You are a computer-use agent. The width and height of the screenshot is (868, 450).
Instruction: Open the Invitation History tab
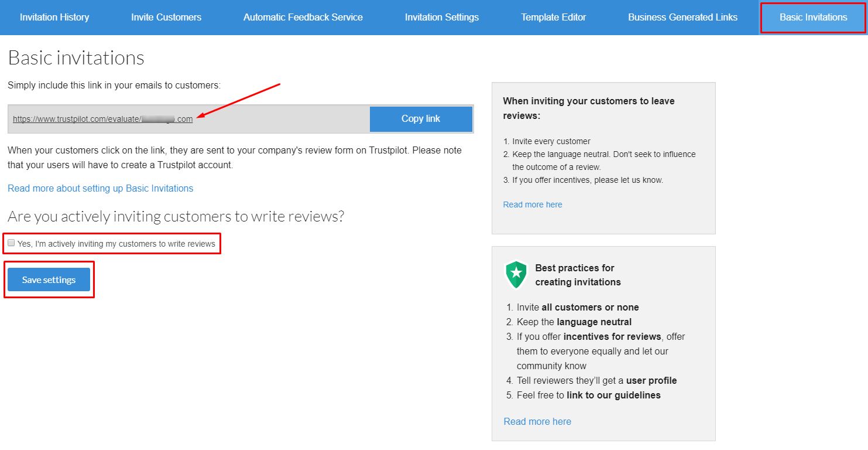54,17
